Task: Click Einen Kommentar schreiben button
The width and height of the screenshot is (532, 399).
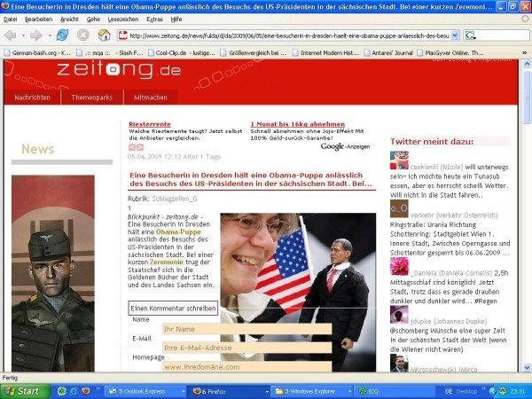Action: 173,309
